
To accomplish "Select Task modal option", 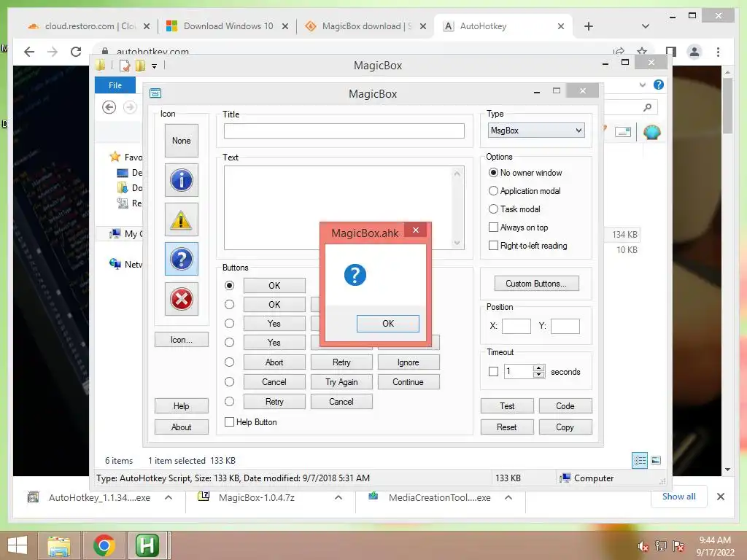I will pos(514,209).
